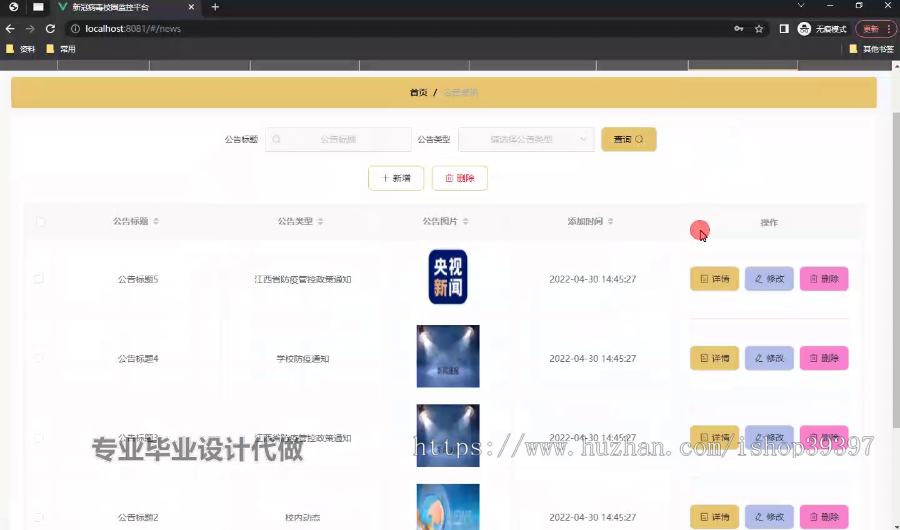Open tab search dropdown arrow
This screenshot has height=530, width=900.
tap(801, 5)
